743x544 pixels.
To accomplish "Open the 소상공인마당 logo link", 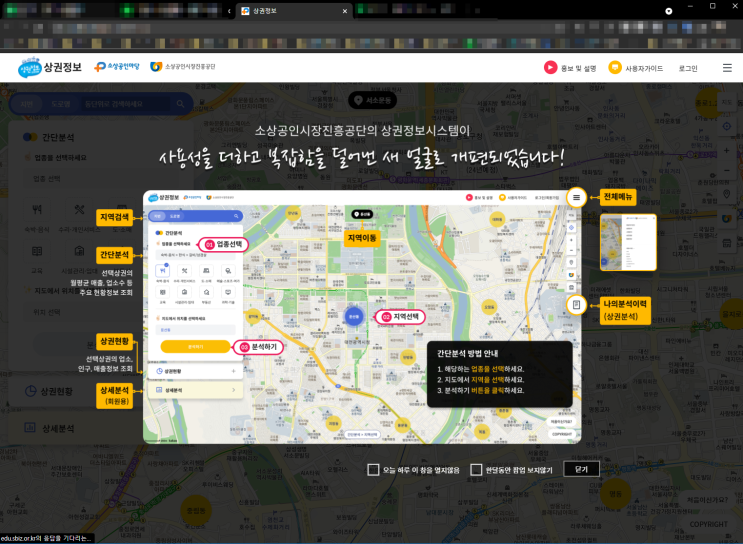I will 117,67.
